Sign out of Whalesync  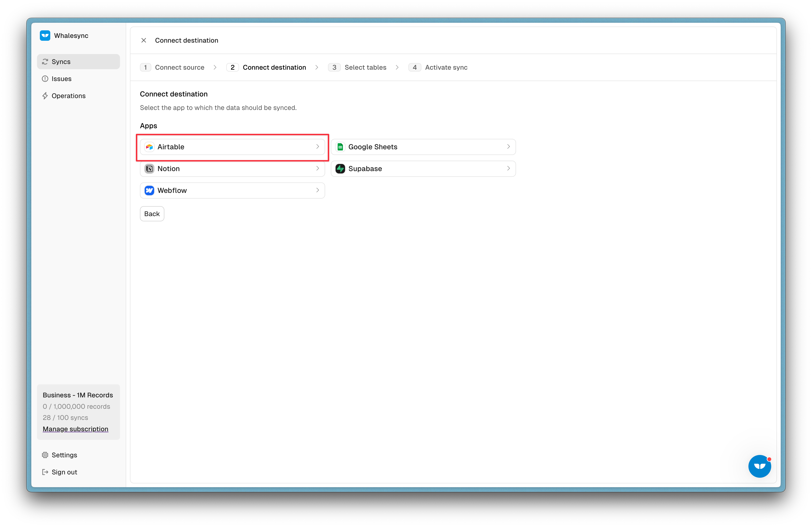coord(78,472)
